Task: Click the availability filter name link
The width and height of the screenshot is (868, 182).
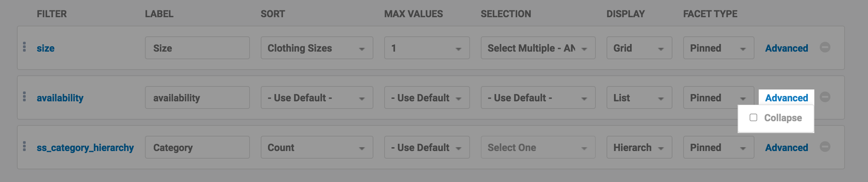Action: 60,98
